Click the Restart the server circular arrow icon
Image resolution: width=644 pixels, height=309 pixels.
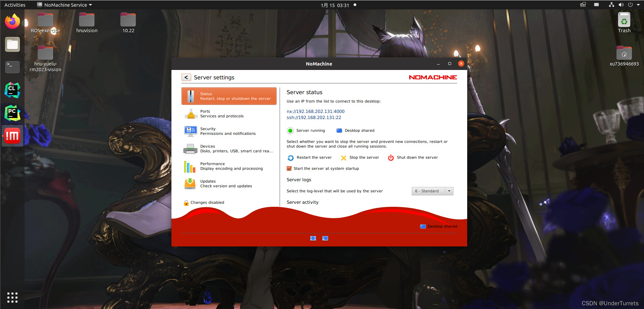[x=291, y=158]
